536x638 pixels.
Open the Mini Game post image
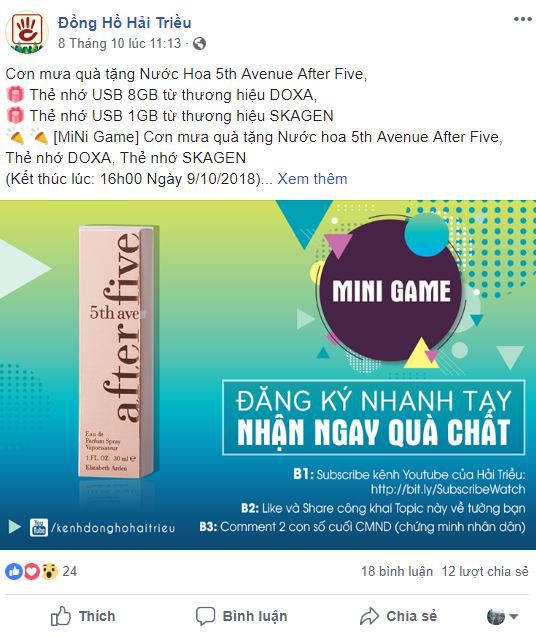(268, 375)
